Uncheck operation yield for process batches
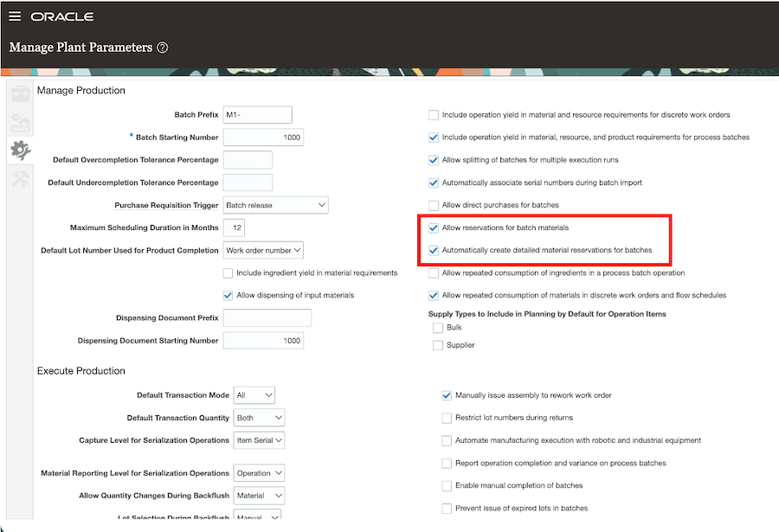This screenshot has height=532, width=779. coord(434,138)
